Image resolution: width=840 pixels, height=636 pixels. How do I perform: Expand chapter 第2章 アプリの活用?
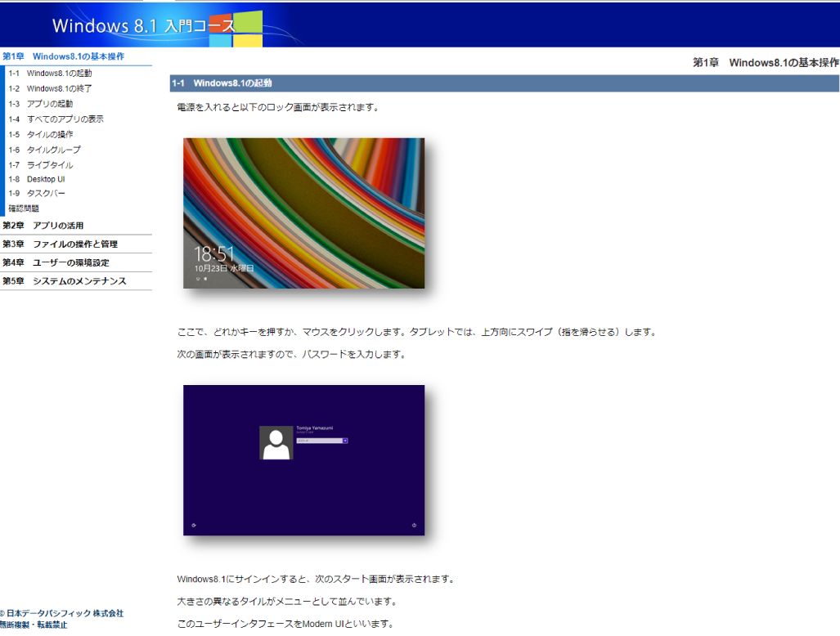coord(43,226)
